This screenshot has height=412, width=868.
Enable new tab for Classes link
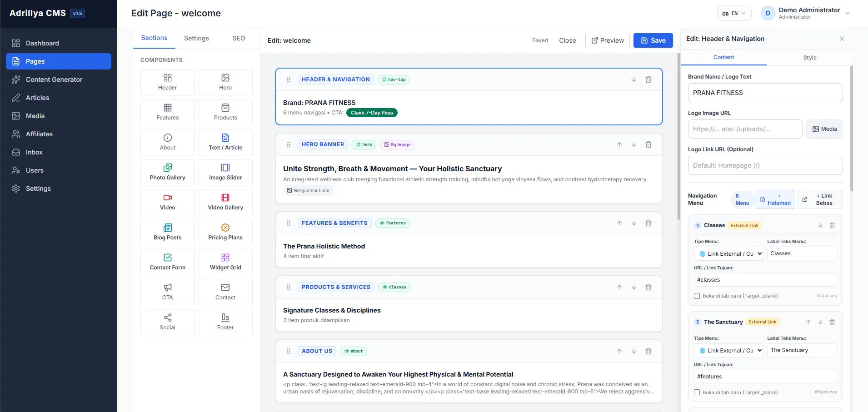click(x=697, y=296)
